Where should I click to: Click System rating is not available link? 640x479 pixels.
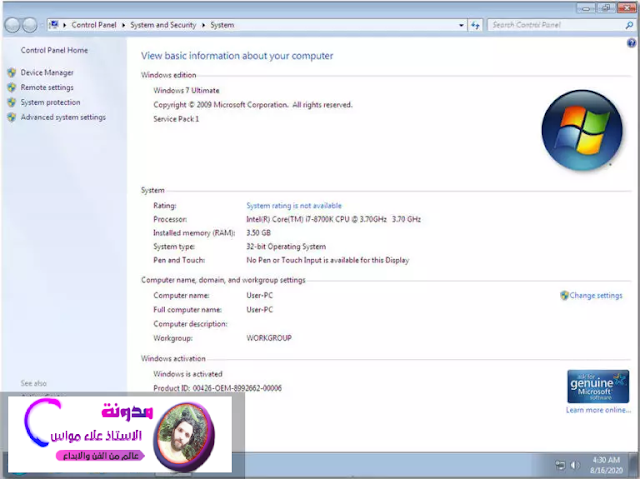pos(294,206)
